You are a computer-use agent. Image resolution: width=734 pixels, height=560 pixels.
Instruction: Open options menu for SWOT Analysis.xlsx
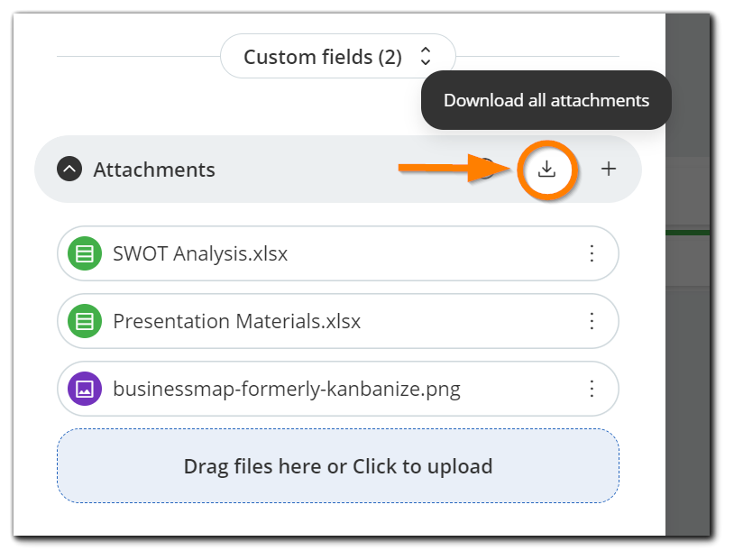pyautogui.click(x=592, y=253)
